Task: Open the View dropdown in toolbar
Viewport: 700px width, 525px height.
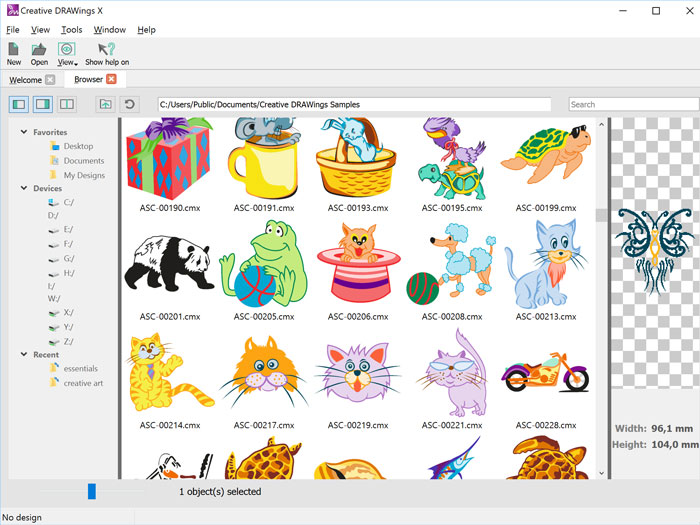Action: point(67,52)
